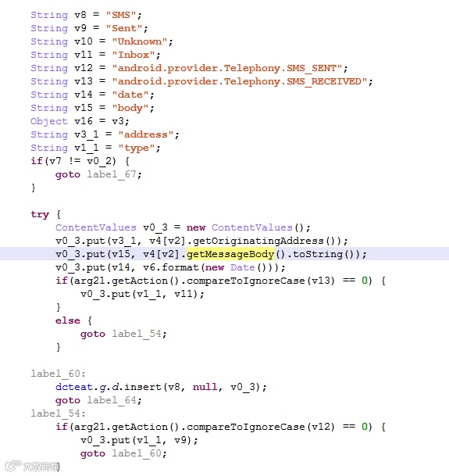Select the "SMS" string literal
This screenshot has height=476, width=449.
point(121,15)
